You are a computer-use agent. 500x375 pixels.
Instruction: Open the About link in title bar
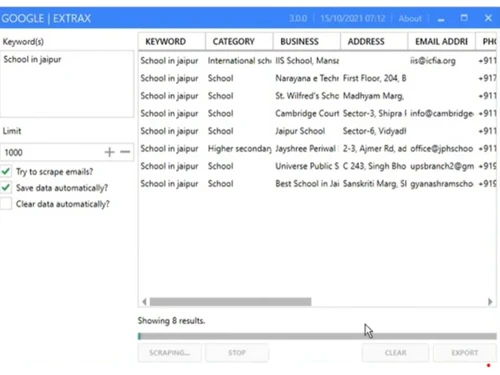[x=410, y=18]
